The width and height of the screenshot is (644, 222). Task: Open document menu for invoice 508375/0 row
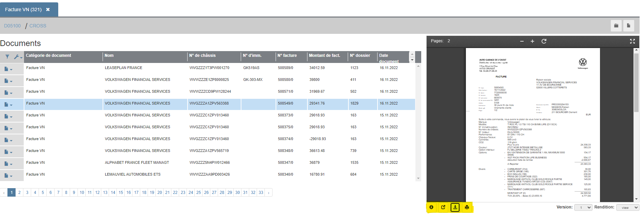point(8,128)
